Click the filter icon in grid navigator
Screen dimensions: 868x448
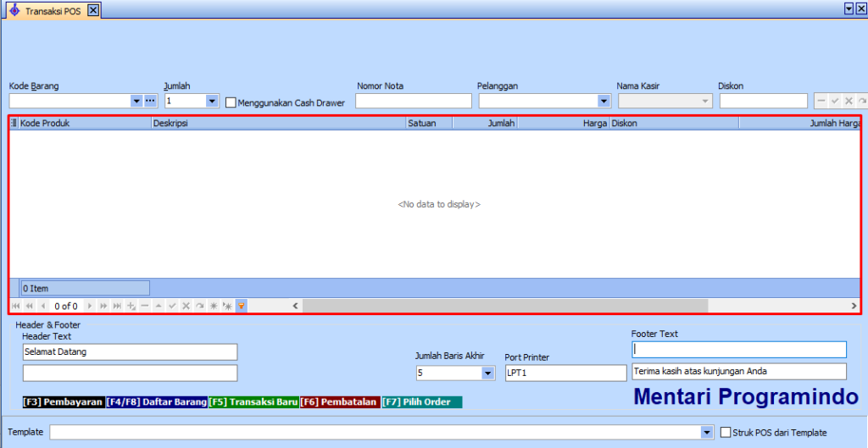[x=242, y=306]
